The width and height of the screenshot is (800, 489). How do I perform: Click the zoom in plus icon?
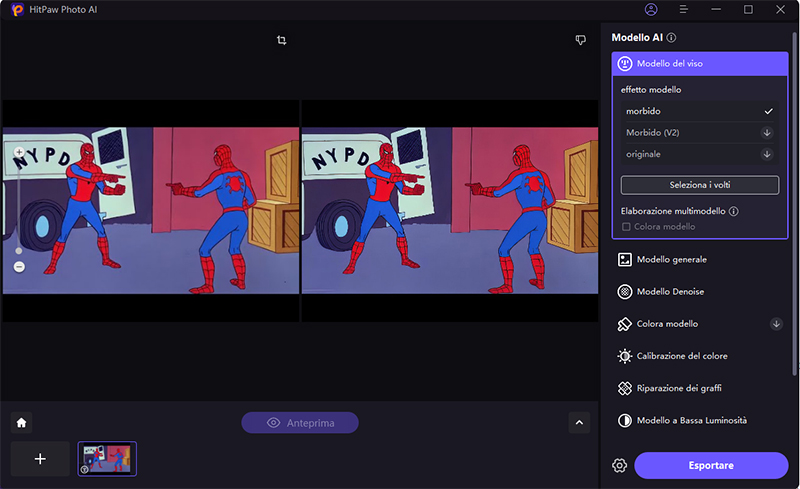pyautogui.click(x=19, y=152)
